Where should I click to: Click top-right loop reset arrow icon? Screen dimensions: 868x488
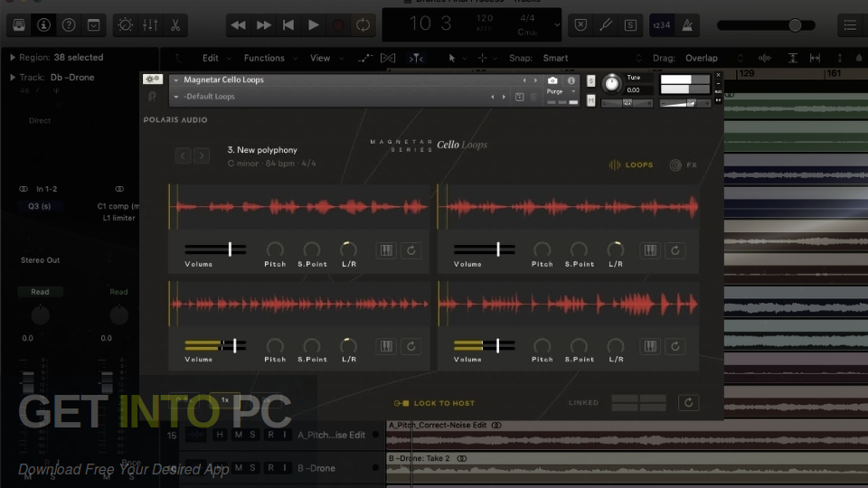click(x=675, y=250)
